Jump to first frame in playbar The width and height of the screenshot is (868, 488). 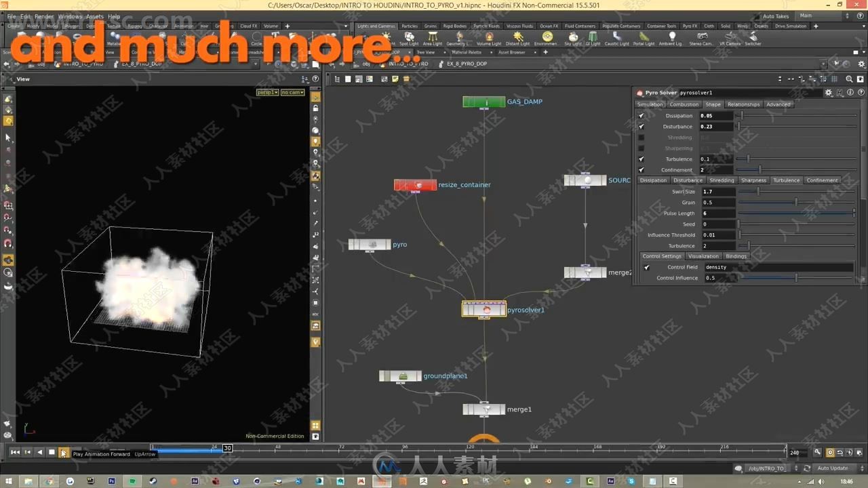tap(15, 452)
